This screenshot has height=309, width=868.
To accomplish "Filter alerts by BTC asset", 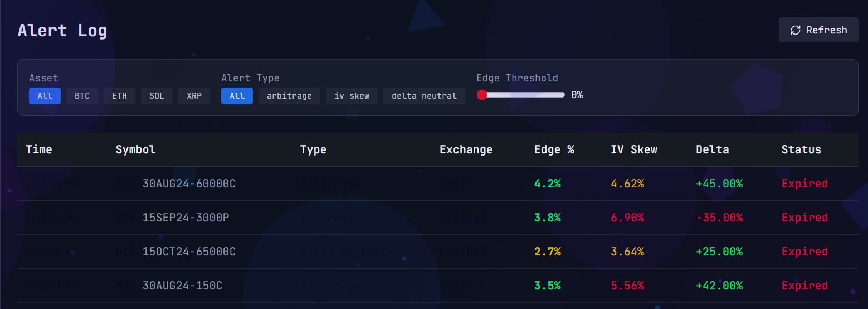I will coord(82,96).
